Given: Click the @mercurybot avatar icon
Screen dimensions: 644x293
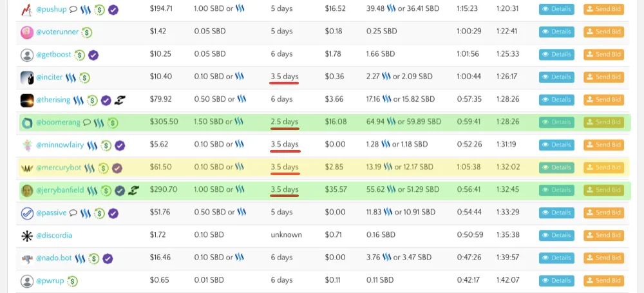Looking at the screenshot, I should point(26,167).
